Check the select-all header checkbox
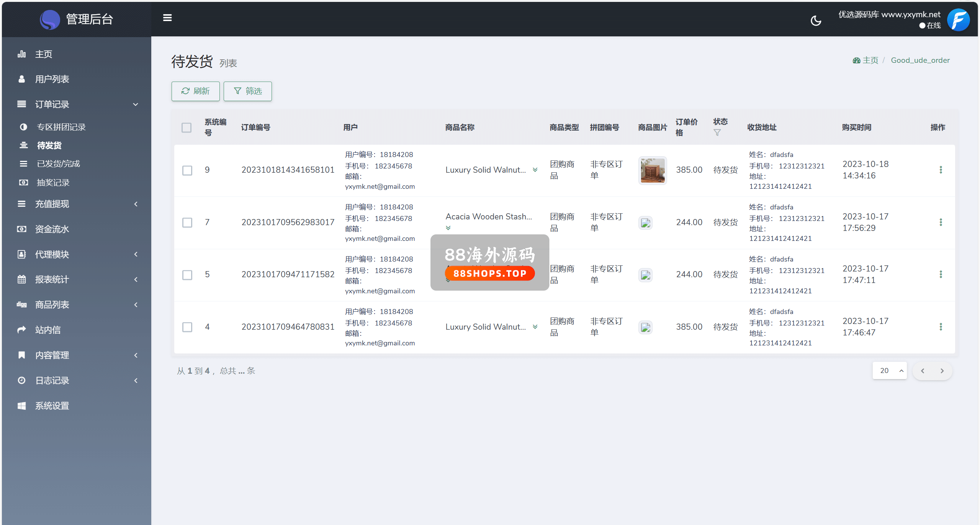Image resolution: width=980 pixels, height=525 pixels. pos(187,128)
